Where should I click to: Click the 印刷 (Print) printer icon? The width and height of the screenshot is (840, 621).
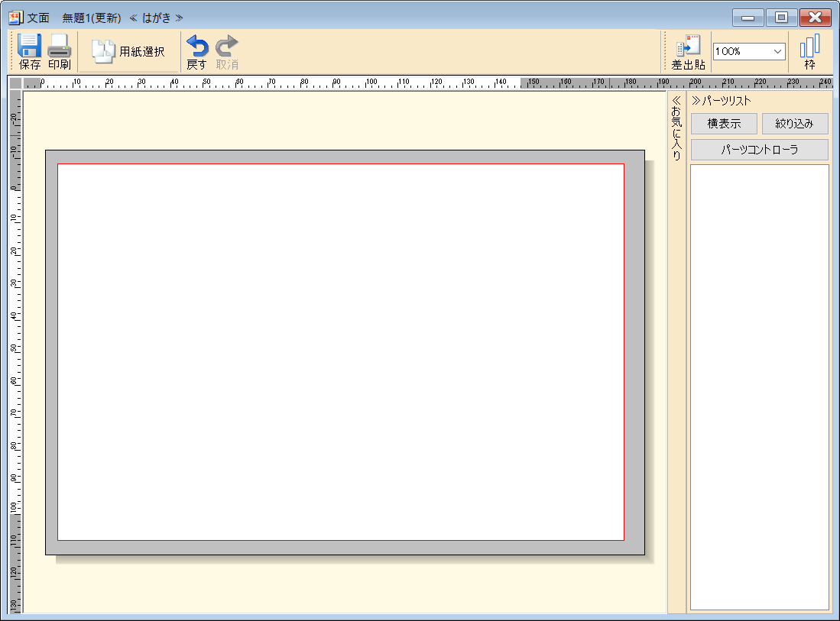point(59,47)
